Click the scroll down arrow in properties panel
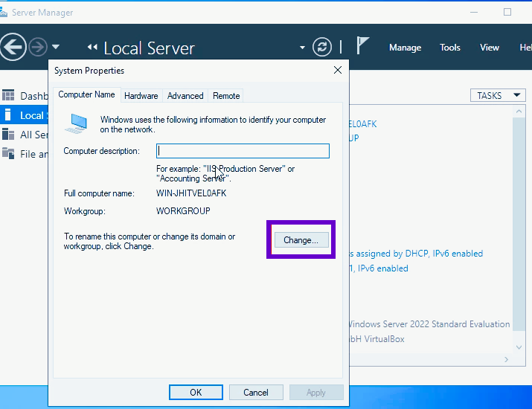 (519, 347)
